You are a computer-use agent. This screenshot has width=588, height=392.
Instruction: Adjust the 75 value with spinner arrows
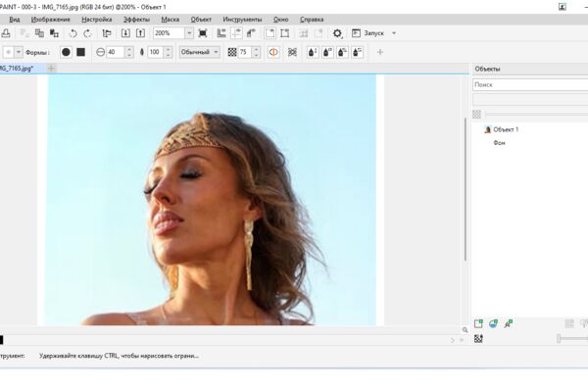256,52
